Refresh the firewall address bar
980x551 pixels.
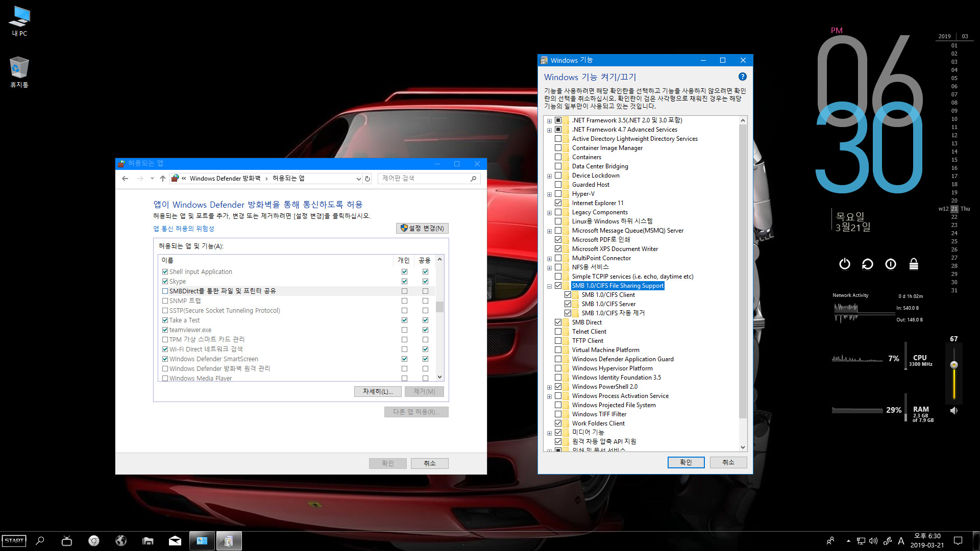coord(367,179)
